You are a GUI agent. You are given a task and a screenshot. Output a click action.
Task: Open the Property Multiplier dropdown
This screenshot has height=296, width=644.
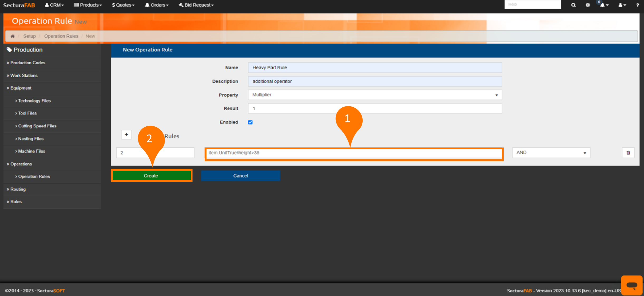coord(374,95)
